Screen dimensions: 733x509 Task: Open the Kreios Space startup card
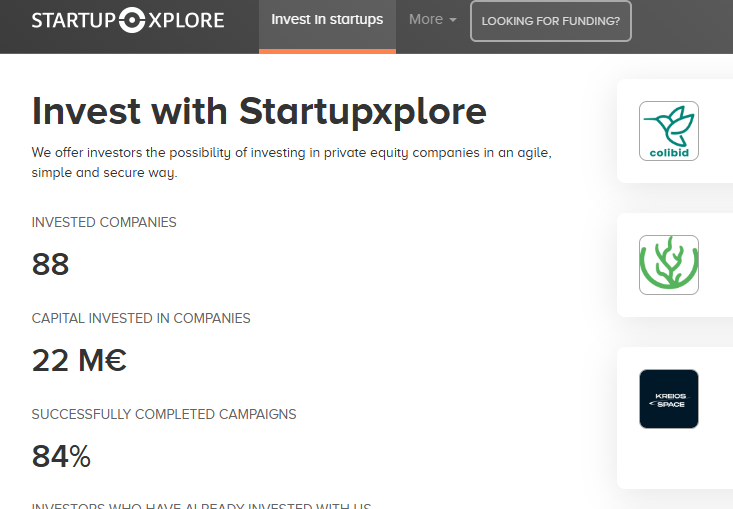point(675,418)
